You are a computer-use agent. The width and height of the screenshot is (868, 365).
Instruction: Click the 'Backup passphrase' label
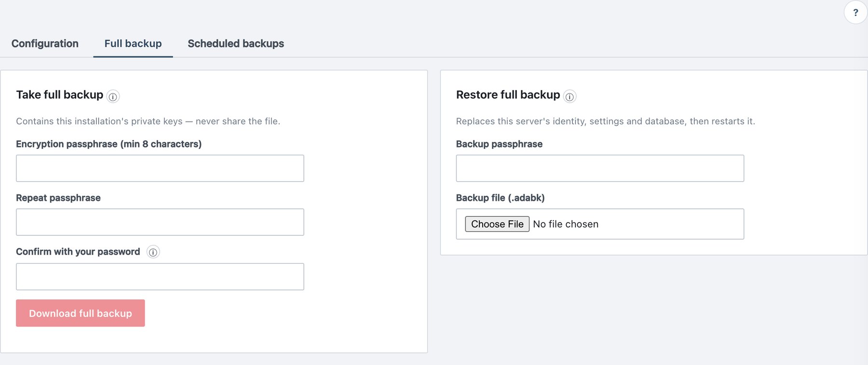coord(499,144)
